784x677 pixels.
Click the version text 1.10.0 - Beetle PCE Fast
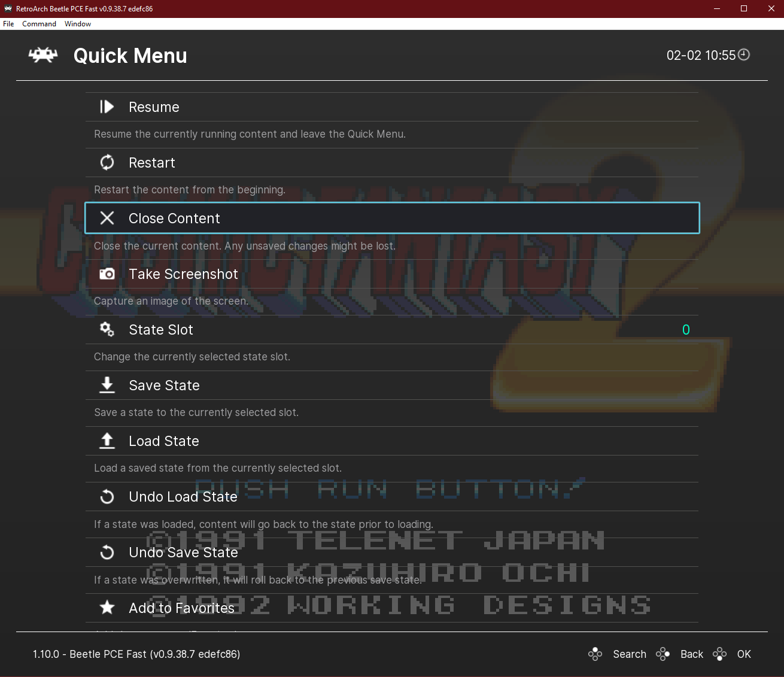[x=136, y=654]
